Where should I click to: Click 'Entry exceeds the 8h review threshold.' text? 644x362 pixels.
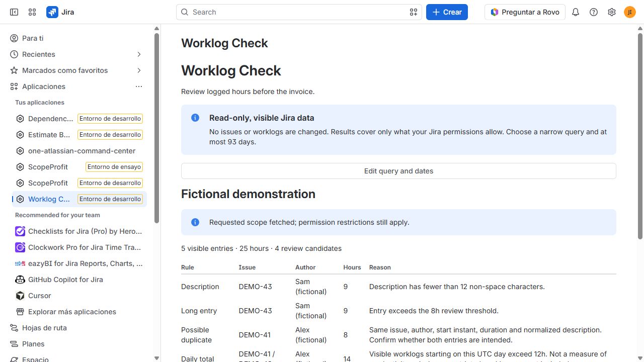click(x=434, y=311)
